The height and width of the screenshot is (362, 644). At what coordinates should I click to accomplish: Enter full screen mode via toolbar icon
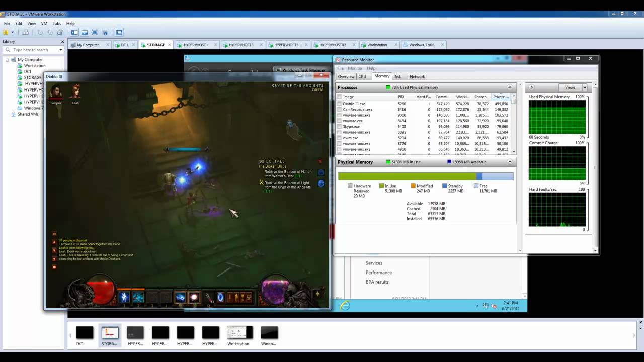tap(95, 32)
